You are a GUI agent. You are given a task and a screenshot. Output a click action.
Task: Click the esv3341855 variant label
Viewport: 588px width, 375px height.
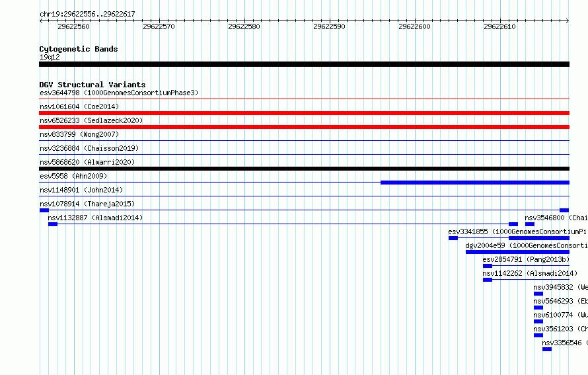(518, 231)
